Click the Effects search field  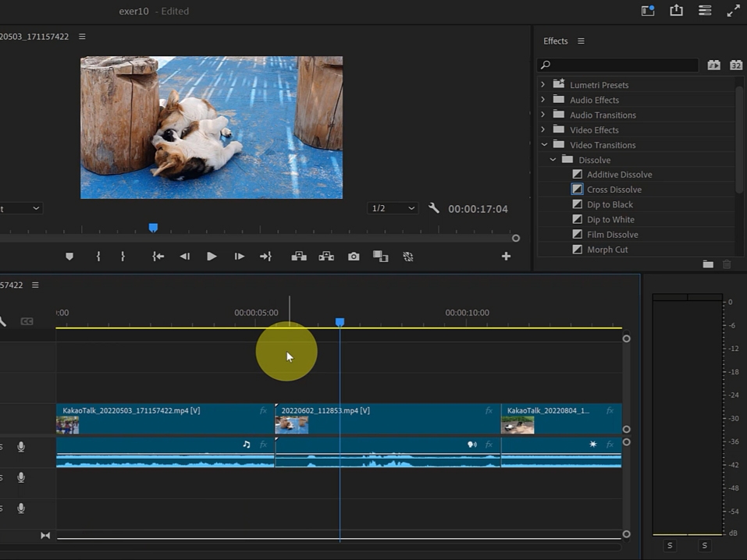tap(618, 65)
